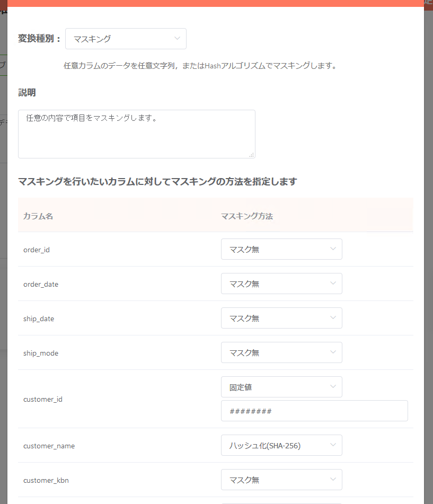433x504 pixels.
Task: Click the ######## fixed value input field
Action: pos(314,411)
